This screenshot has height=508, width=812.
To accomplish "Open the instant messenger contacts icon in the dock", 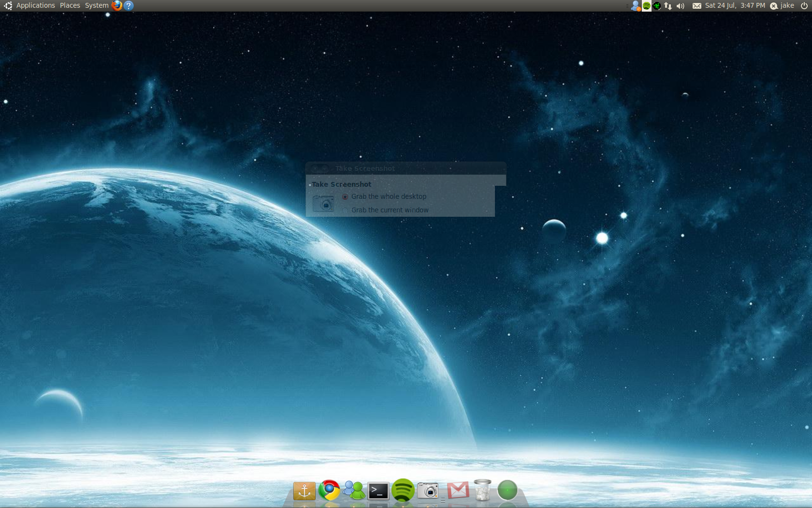I will (x=354, y=490).
